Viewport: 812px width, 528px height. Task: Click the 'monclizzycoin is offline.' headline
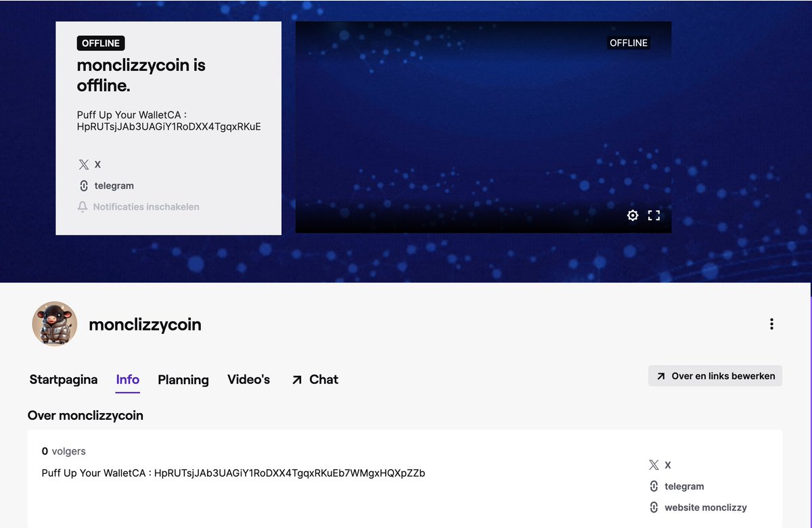(141, 76)
